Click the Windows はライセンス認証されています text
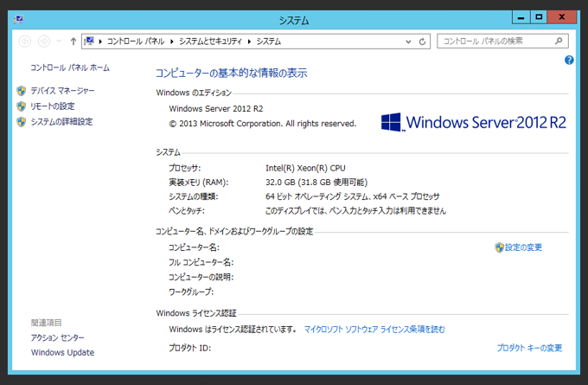Screen dimensions: 588x385 (x=232, y=330)
